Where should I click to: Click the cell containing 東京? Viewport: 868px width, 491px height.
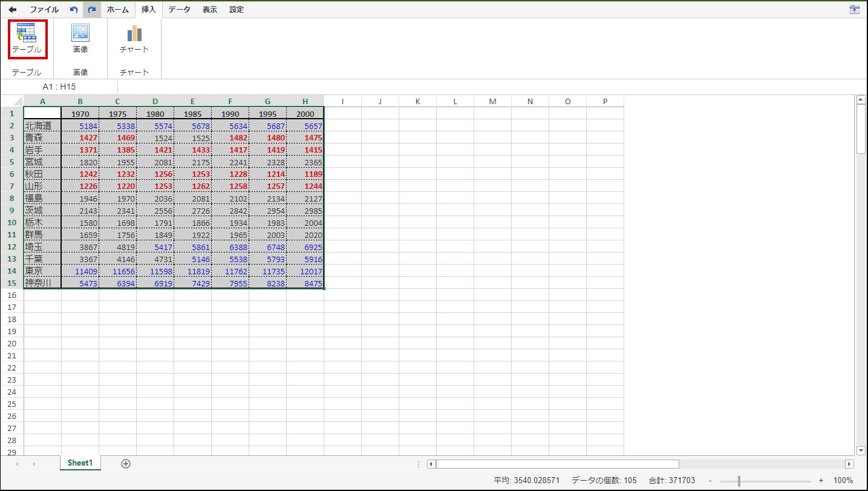click(42, 271)
